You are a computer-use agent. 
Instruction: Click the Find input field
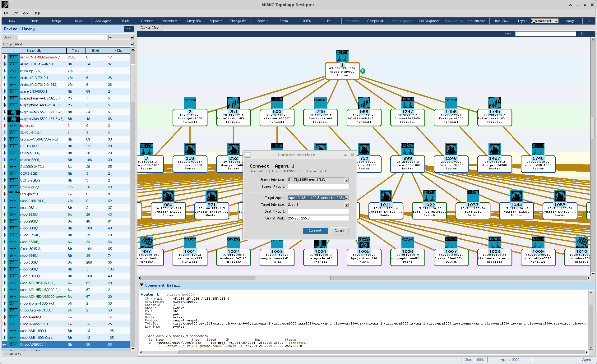click(546, 34)
